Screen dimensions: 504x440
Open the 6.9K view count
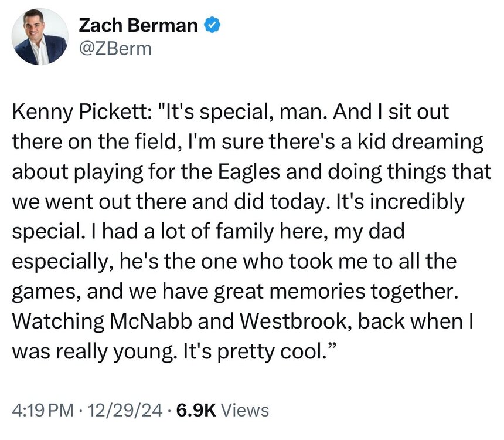click(x=196, y=410)
